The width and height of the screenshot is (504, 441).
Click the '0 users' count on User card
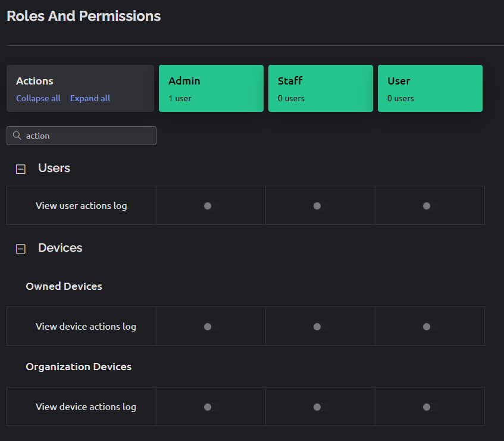pyautogui.click(x=400, y=98)
